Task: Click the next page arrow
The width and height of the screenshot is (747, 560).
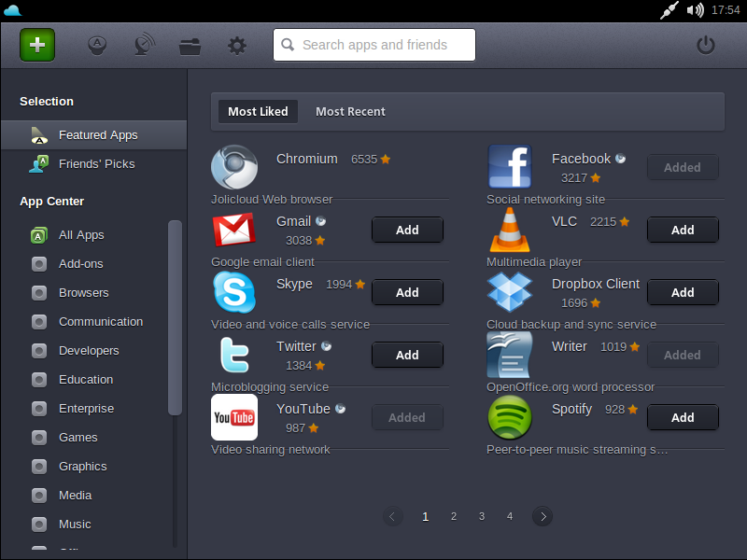Action: point(543,515)
